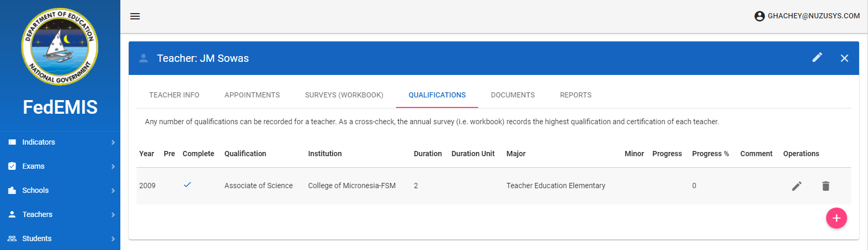Click the GHACHEY@NUZUSYS.COM account link
The width and height of the screenshot is (868, 250).
point(813,16)
